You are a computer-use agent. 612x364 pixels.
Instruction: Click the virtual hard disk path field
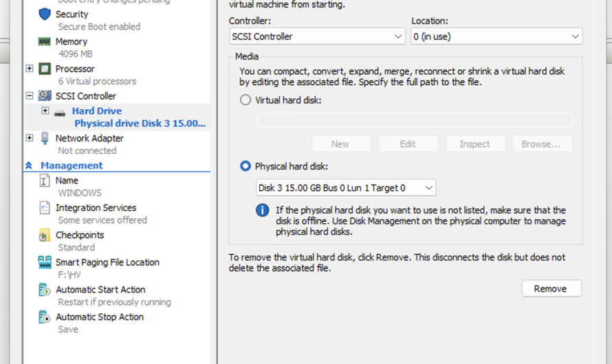point(414,120)
